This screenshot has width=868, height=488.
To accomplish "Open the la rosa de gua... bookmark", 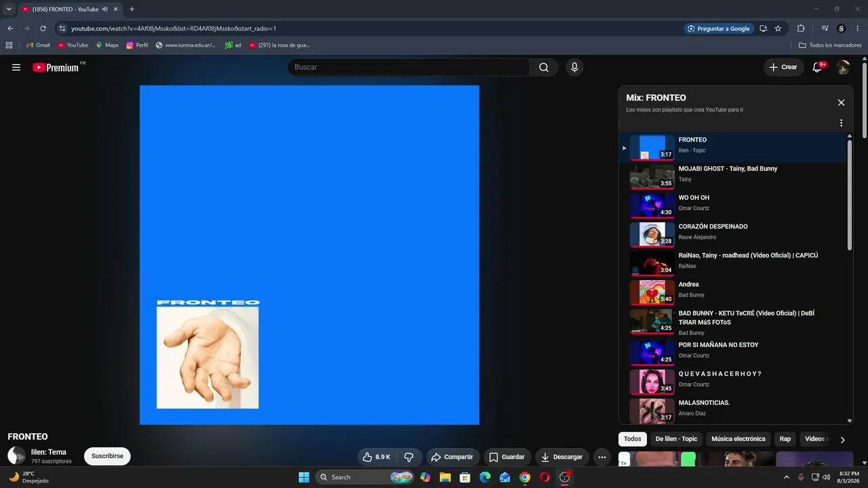I will (x=279, y=45).
